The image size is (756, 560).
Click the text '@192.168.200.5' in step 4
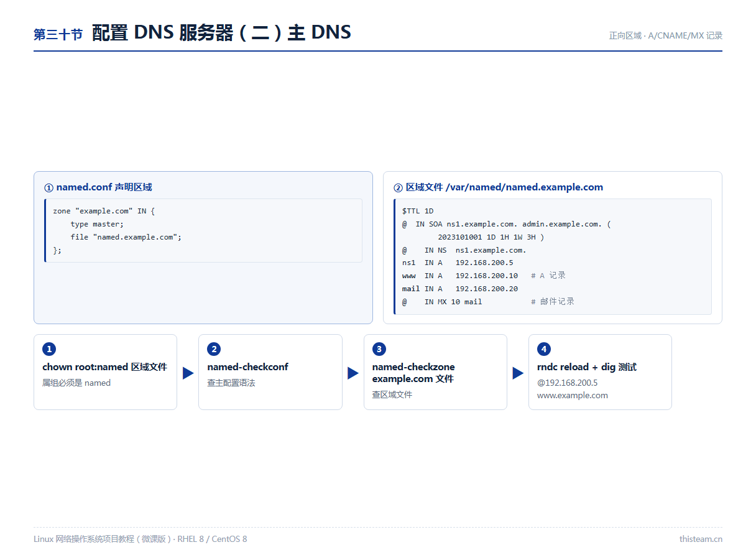pos(568,383)
